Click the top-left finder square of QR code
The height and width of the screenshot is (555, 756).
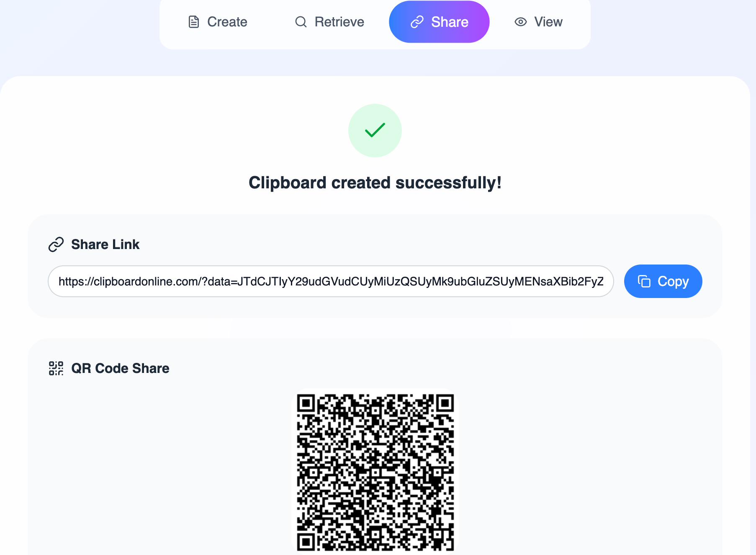[x=306, y=403]
